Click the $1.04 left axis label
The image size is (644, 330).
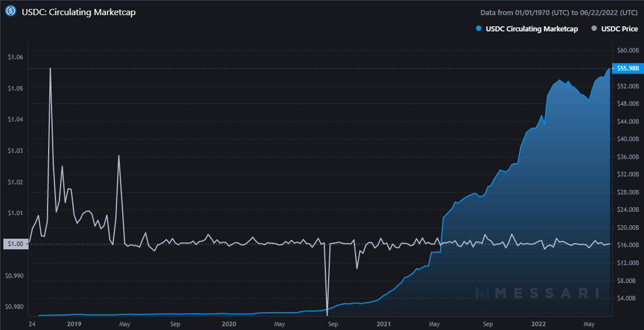coord(16,119)
